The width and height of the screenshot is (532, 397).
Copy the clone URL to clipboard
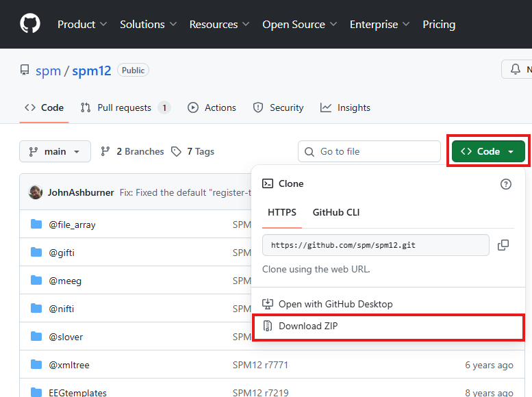[x=503, y=245]
